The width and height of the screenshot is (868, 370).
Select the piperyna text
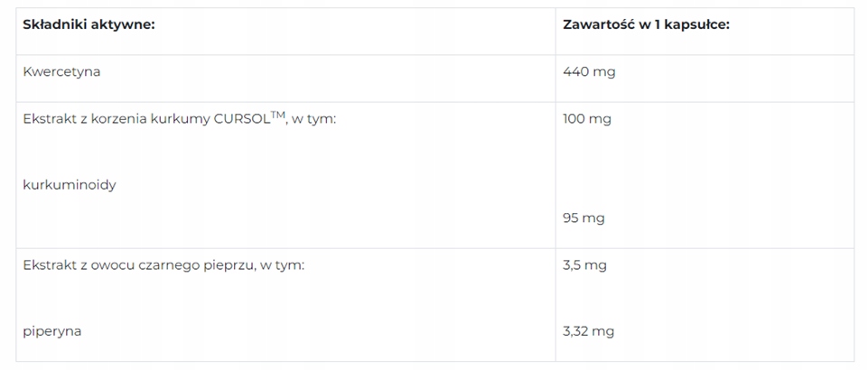pos(52,331)
